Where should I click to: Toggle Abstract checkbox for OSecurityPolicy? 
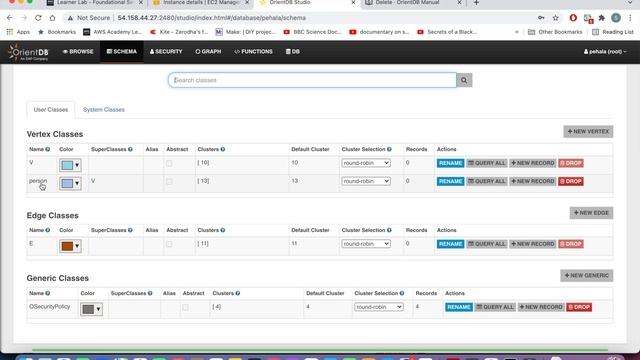(x=185, y=307)
